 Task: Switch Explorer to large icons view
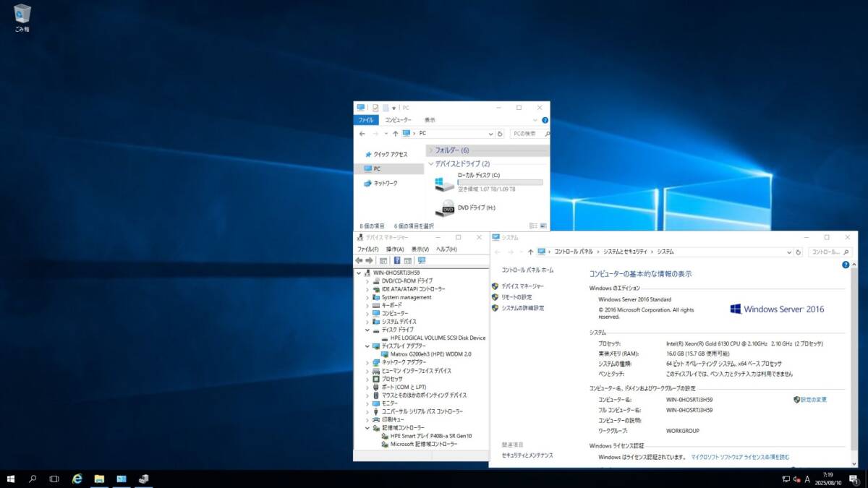[543, 226]
